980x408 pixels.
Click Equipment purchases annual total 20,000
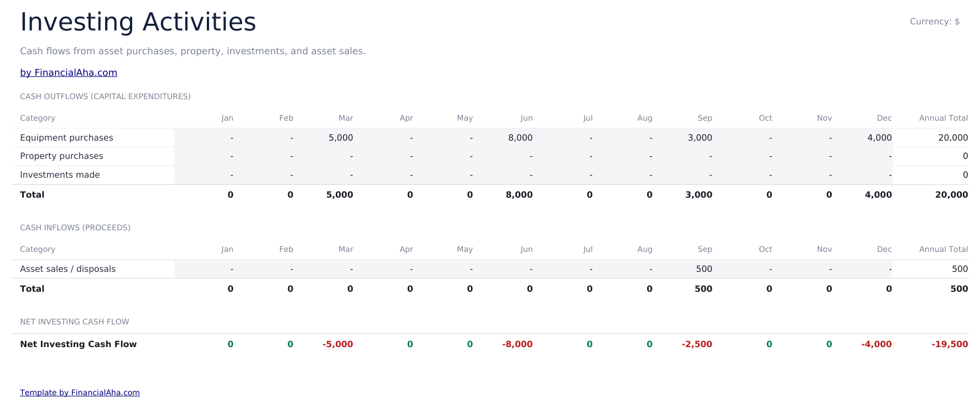point(953,138)
